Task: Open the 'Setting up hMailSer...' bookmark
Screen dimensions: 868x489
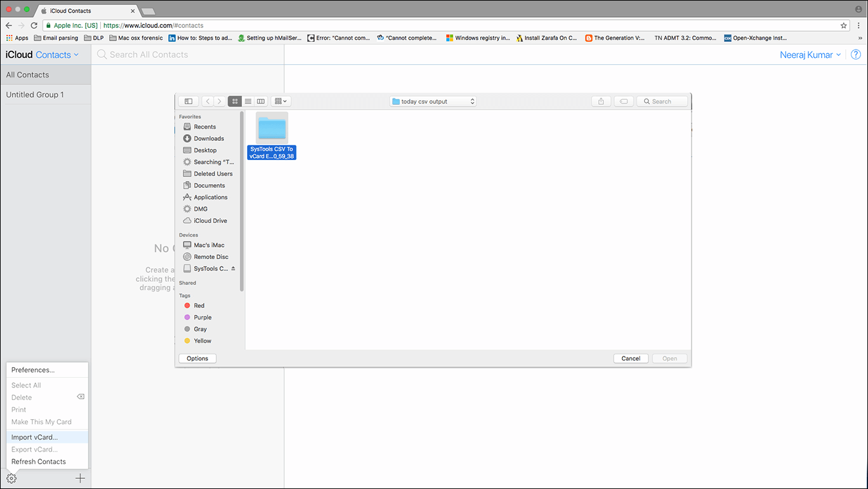Action: pyautogui.click(x=270, y=38)
